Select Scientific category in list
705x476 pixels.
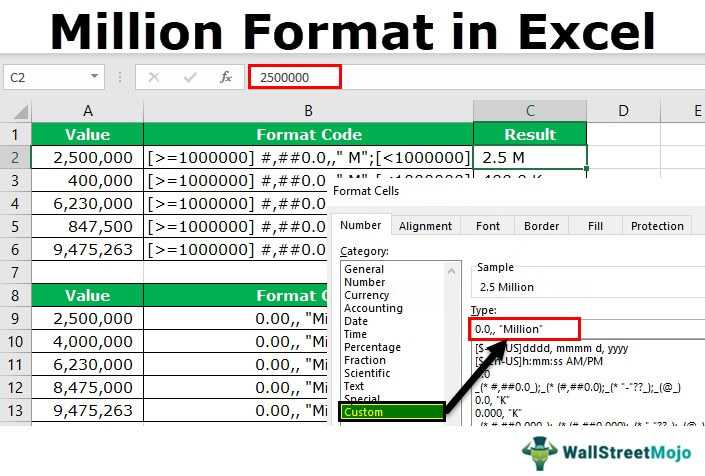[x=367, y=373]
